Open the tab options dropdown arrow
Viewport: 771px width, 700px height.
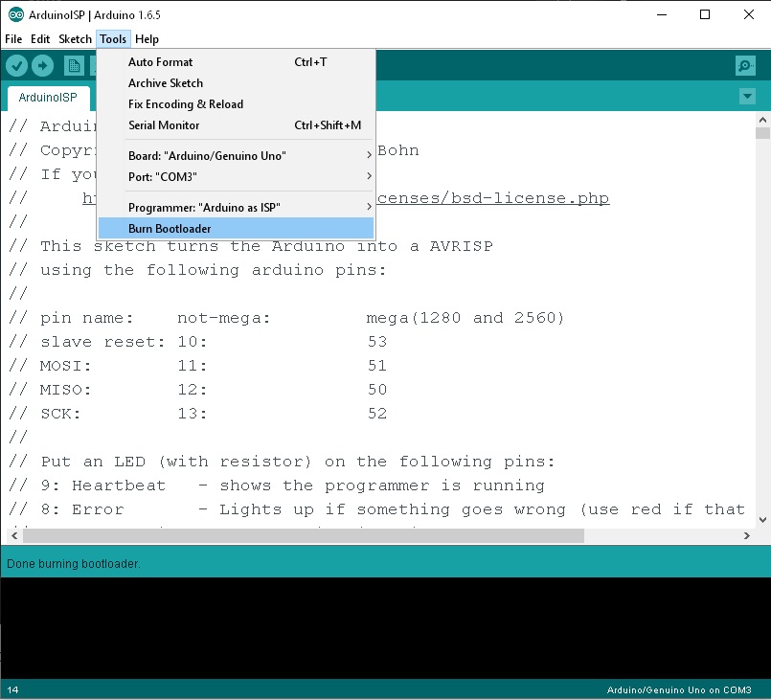tap(747, 96)
